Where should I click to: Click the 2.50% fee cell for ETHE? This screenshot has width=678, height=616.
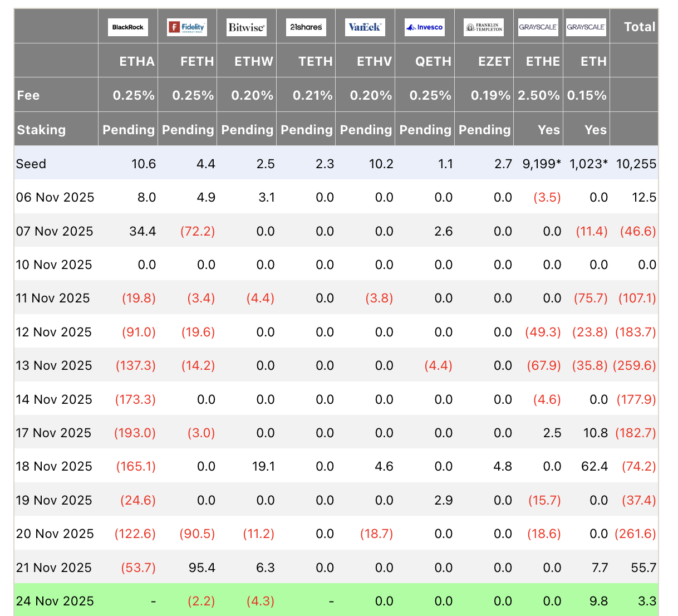point(538,95)
